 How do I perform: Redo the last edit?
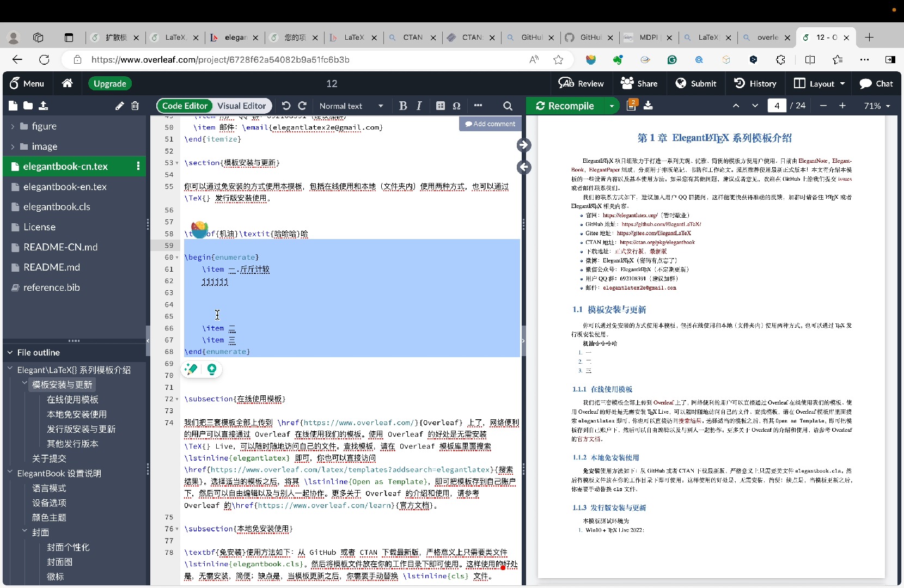pyautogui.click(x=302, y=106)
